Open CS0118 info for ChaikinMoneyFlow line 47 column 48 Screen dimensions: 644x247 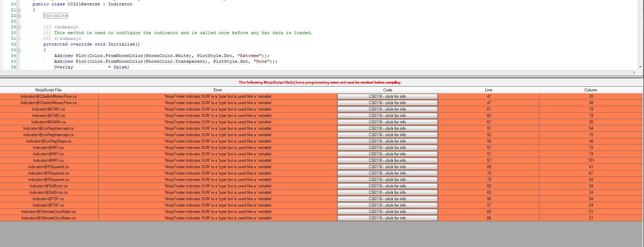point(387,103)
